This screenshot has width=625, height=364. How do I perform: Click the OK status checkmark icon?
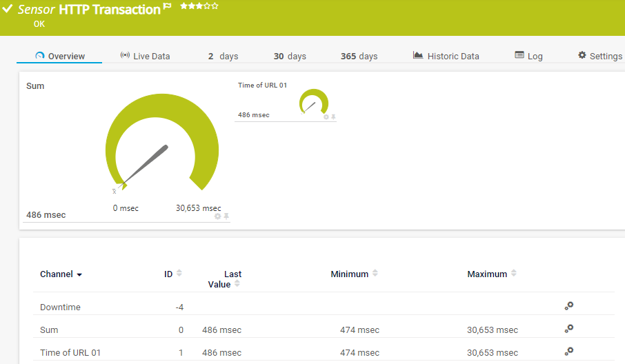(x=8, y=10)
